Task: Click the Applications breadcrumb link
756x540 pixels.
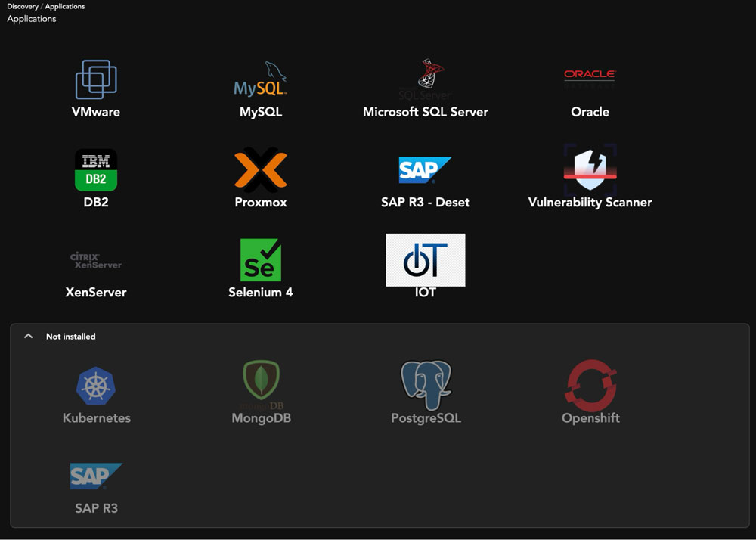Action: (x=64, y=6)
